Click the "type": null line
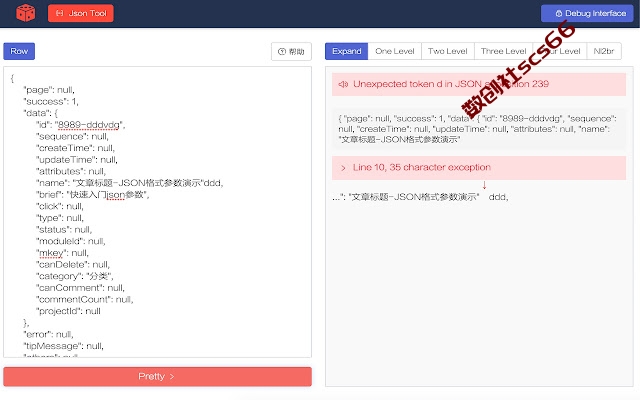The width and height of the screenshot is (640, 400). coord(60,218)
